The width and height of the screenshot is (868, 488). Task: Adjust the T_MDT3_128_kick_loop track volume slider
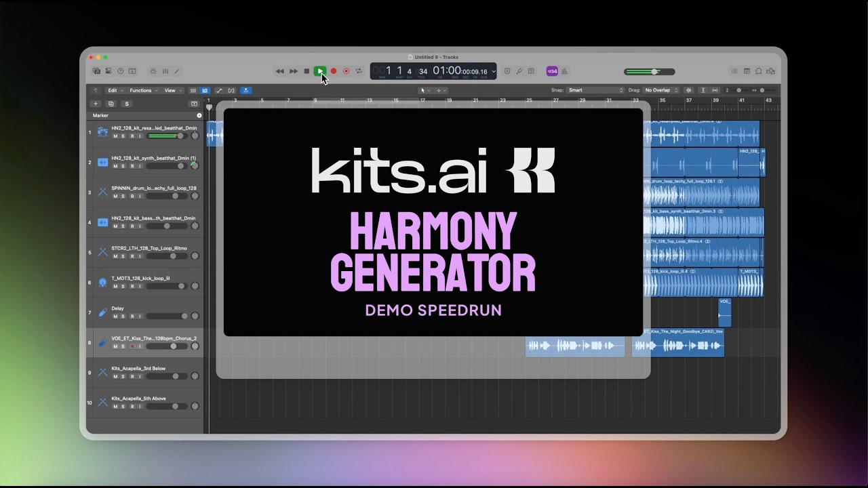point(167,286)
